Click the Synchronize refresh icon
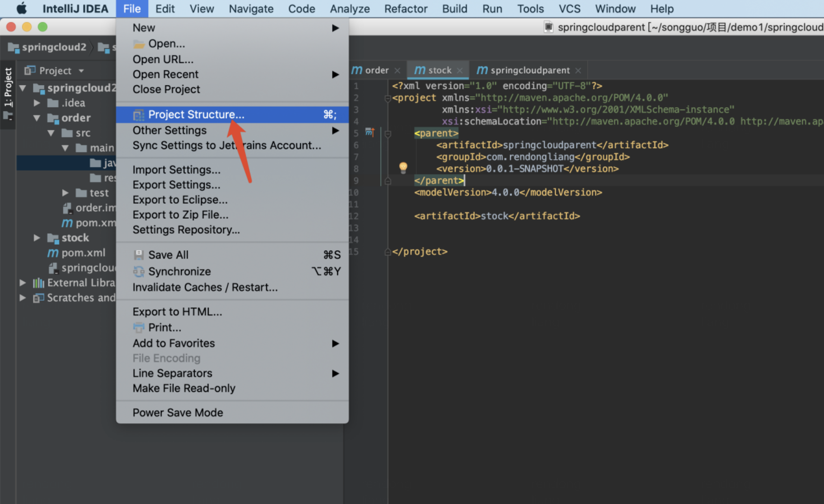Viewport: 824px width, 504px height. (x=139, y=272)
